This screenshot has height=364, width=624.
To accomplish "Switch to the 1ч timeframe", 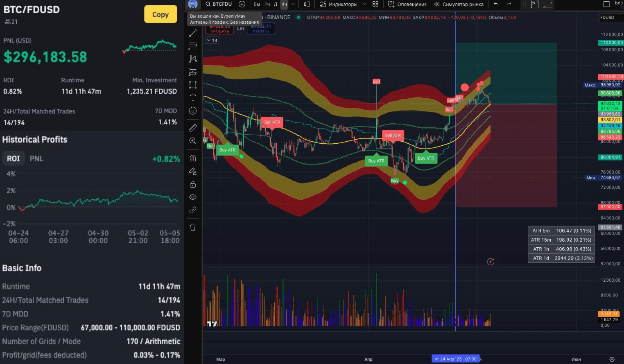I will click(x=267, y=4).
